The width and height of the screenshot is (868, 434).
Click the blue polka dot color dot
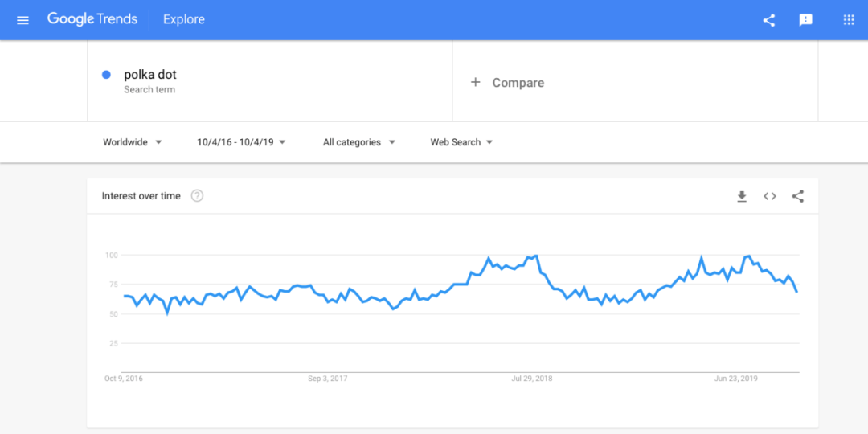point(106,75)
